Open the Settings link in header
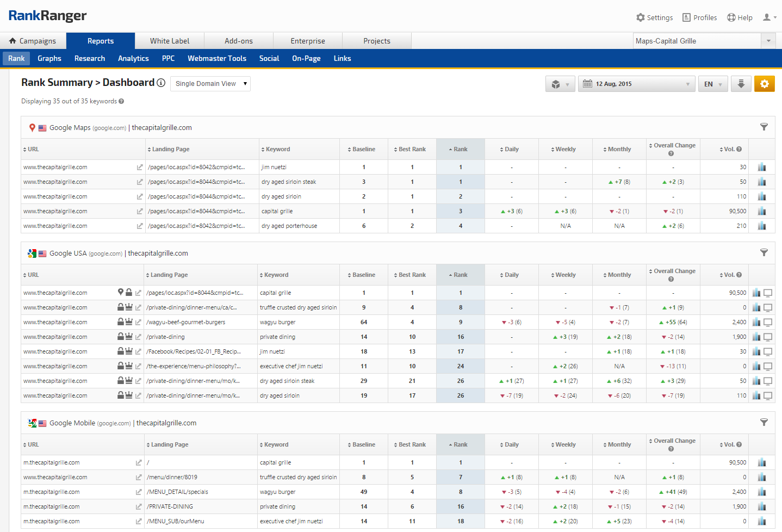Screen dimensions: 782x532 point(655,17)
